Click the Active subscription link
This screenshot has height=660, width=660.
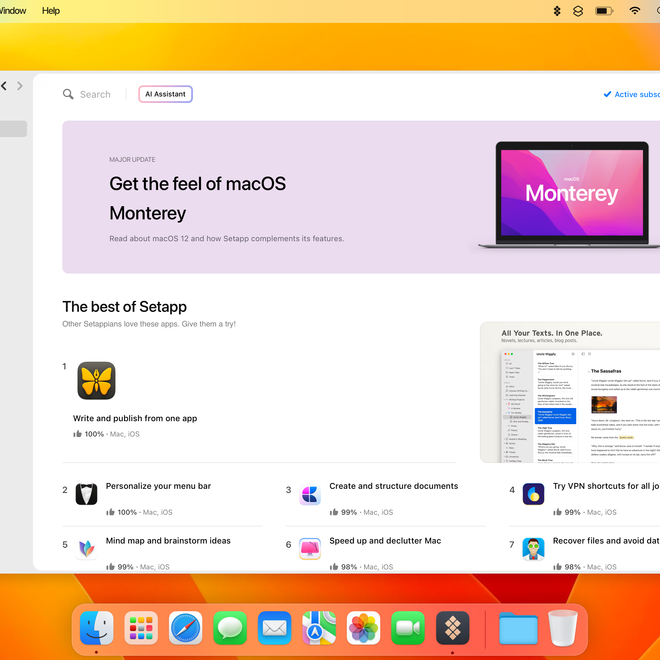coord(632,94)
